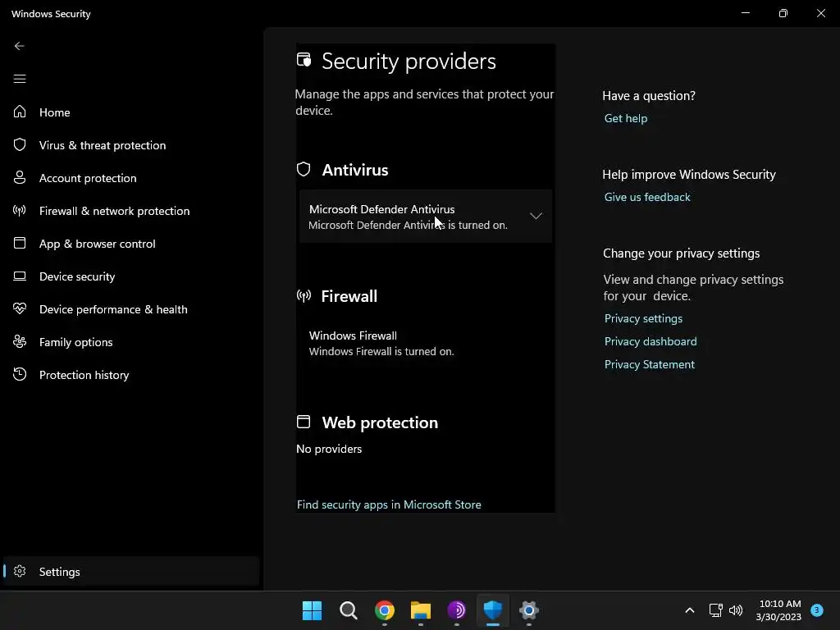The image size is (840, 630).
Task: Click the Device performance heart icon
Action: click(20, 308)
